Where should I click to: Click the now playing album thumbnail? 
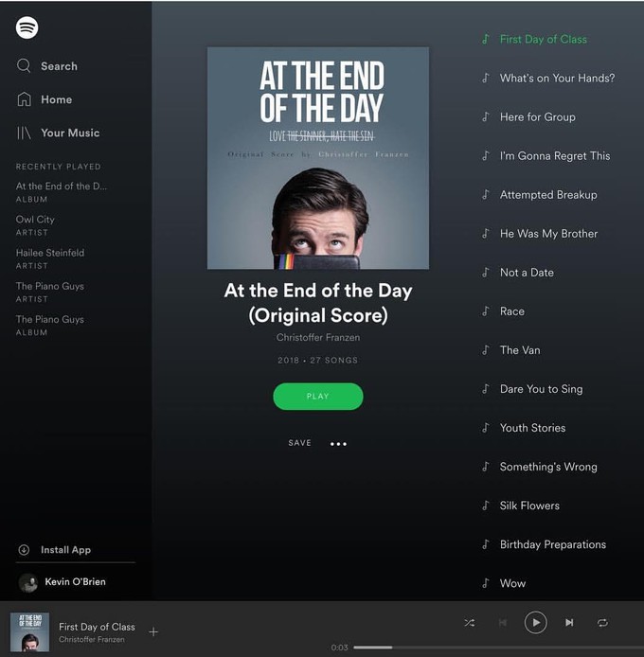pyautogui.click(x=29, y=631)
